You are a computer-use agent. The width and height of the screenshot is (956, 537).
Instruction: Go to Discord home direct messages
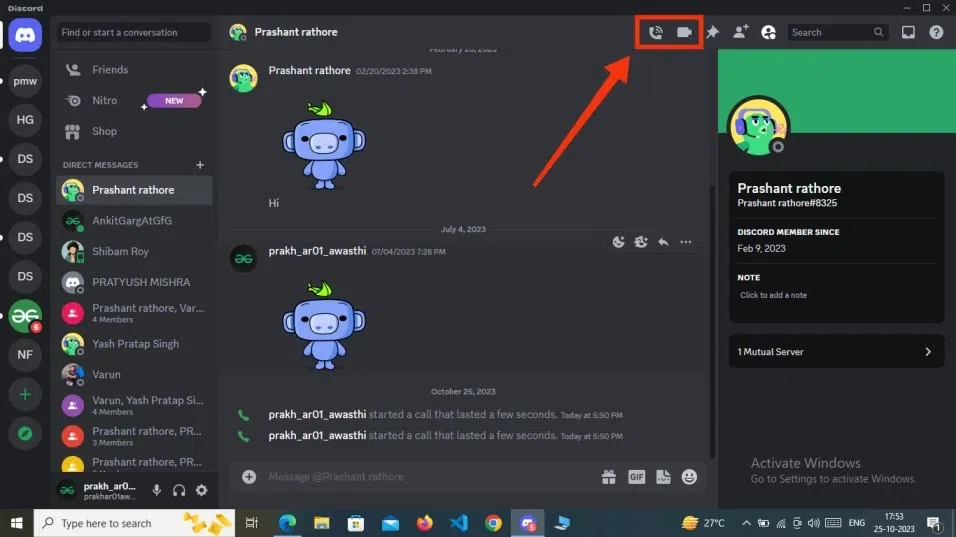coord(25,35)
